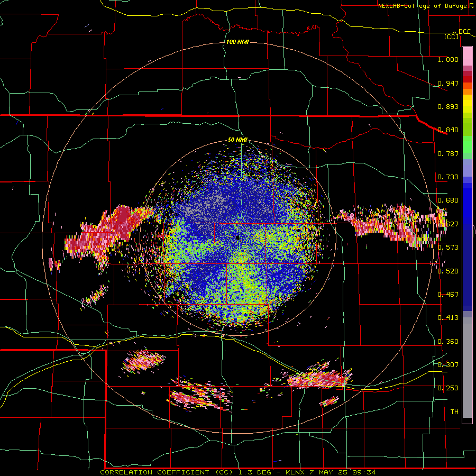Click the KLNX station identifier
The image size is (476, 476).
tap(295, 472)
